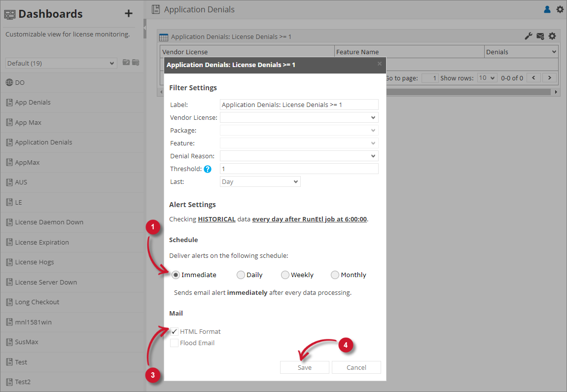Click the table horizontal scrollbar
Viewport: 567px width, 392px height.
(x=468, y=92)
